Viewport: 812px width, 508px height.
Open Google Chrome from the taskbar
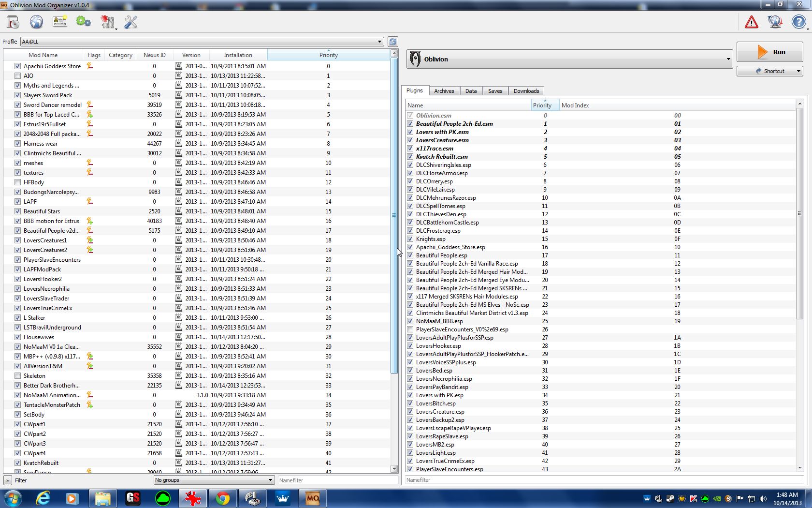(223, 498)
